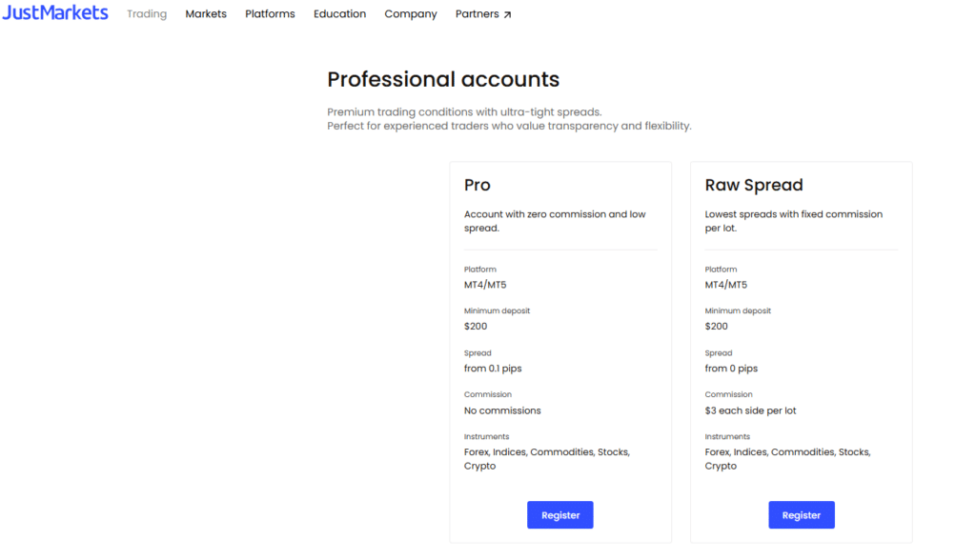Click the $200 minimum deposit in Raw Spread card

tap(717, 326)
